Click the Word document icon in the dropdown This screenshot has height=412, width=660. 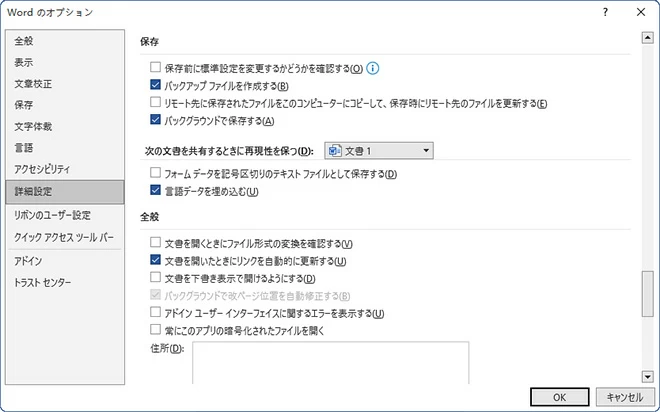(334, 151)
